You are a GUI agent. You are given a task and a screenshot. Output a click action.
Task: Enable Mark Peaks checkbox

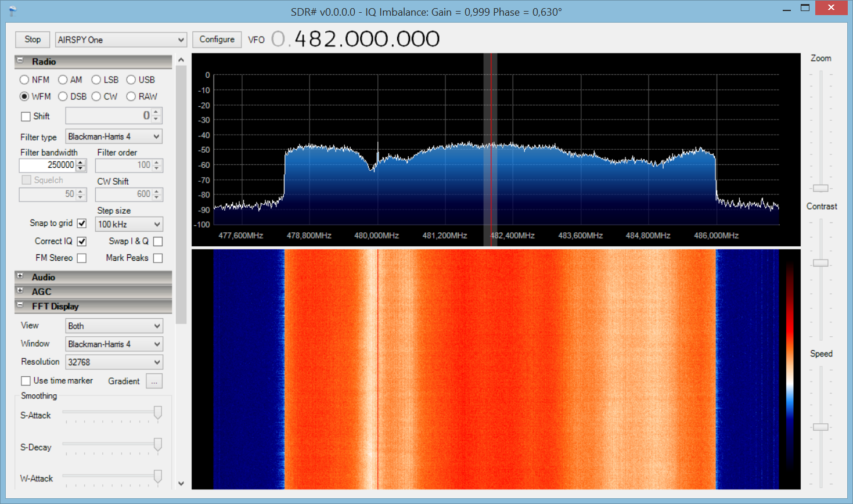point(158,258)
